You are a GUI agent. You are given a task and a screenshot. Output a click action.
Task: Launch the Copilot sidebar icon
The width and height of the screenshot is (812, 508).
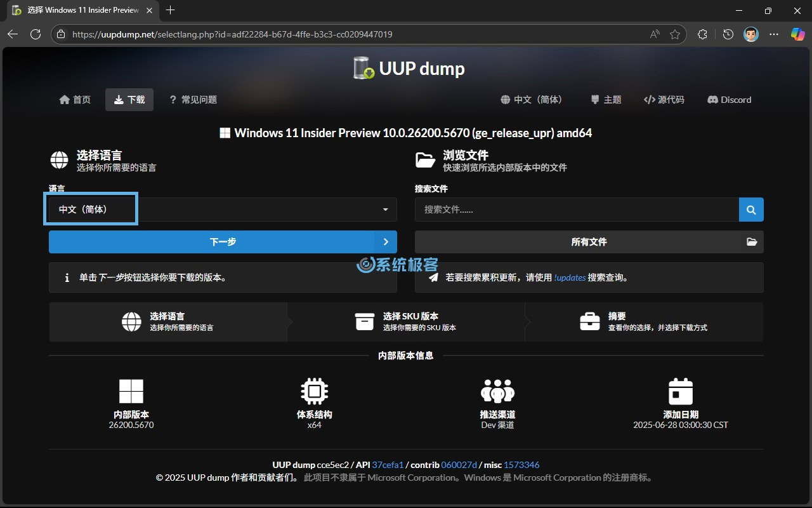click(797, 34)
